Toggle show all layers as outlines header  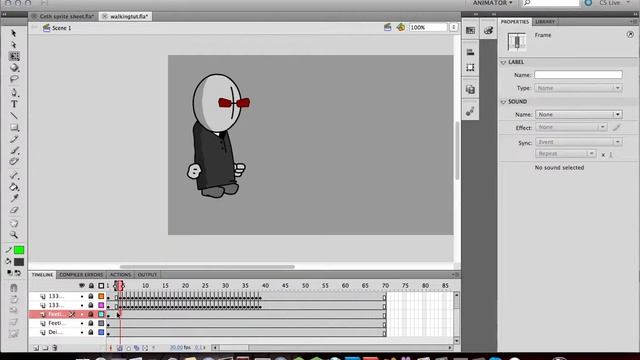pos(101,286)
